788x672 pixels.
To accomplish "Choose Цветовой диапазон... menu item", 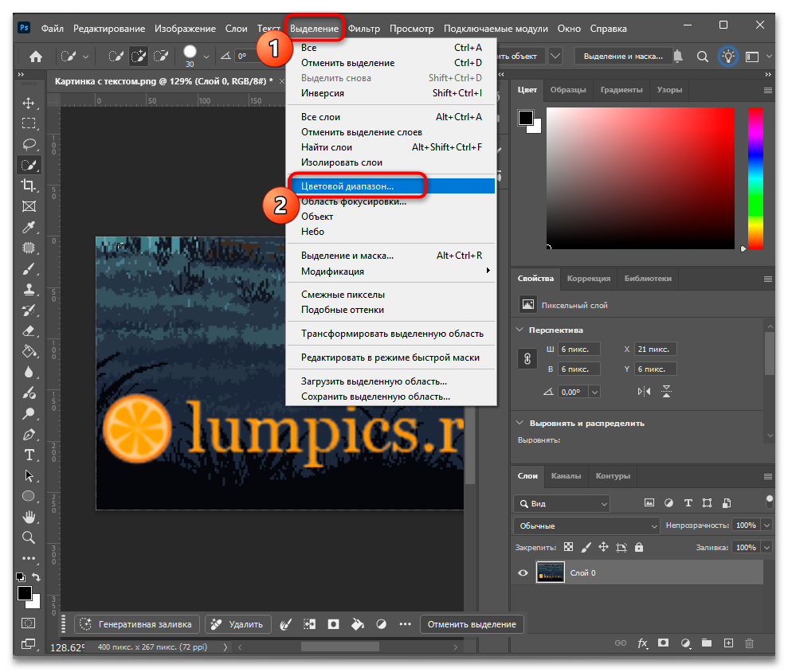I will 390,186.
